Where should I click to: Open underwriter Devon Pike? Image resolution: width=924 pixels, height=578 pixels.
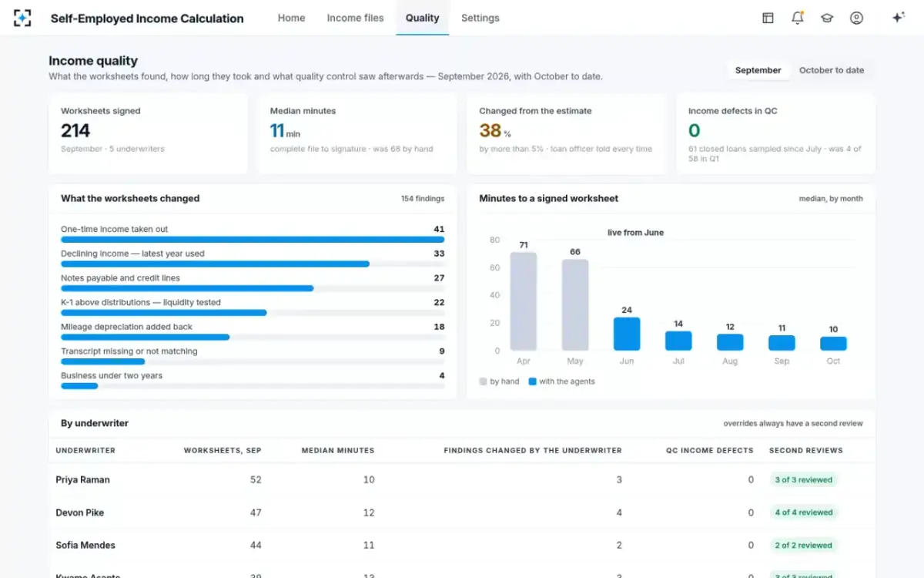[80, 512]
